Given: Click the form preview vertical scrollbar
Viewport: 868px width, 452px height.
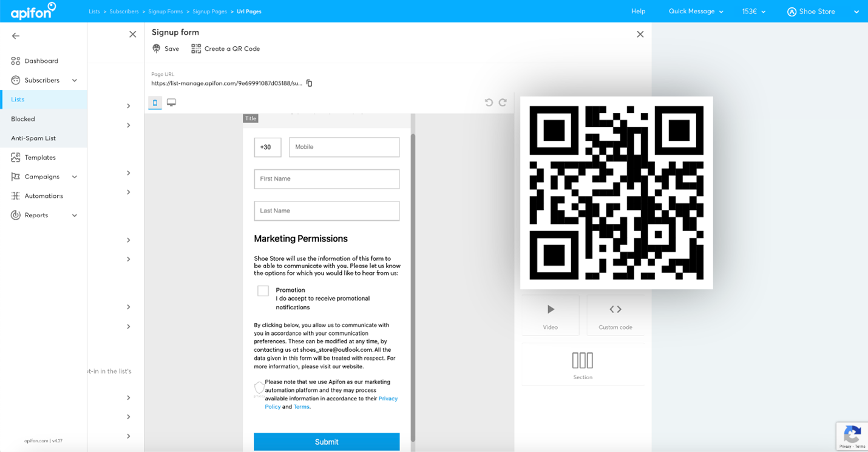Looking at the screenshot, I should 413,287.
